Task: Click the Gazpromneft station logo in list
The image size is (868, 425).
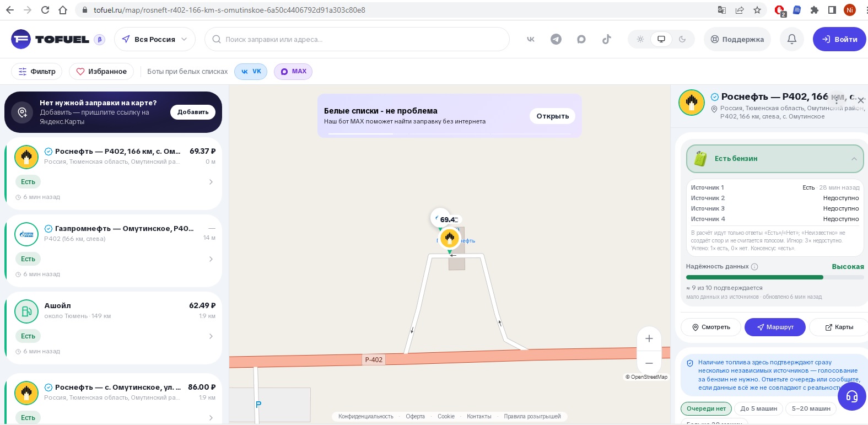Action: point(26,234)
